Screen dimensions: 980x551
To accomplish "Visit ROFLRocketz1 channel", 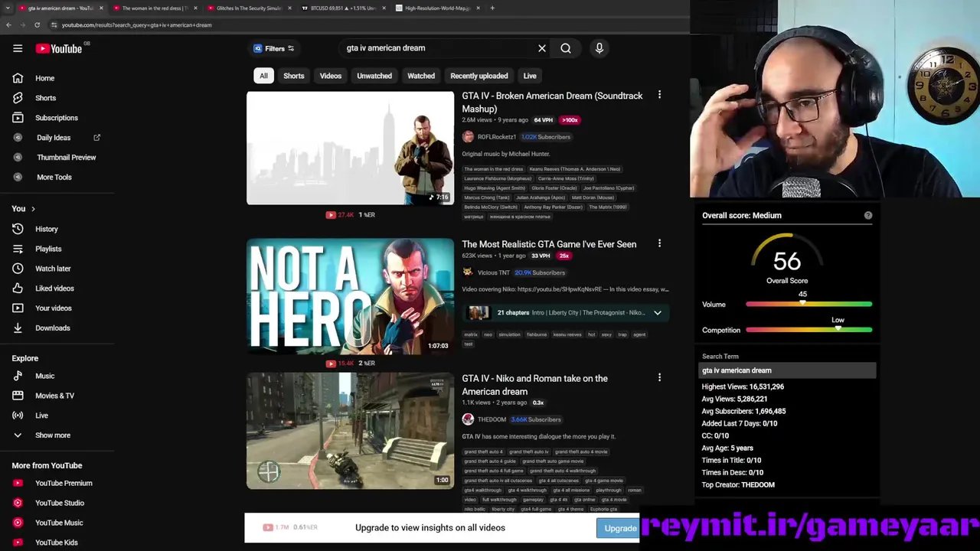I will pyautogui.click(x=496, y=137).
